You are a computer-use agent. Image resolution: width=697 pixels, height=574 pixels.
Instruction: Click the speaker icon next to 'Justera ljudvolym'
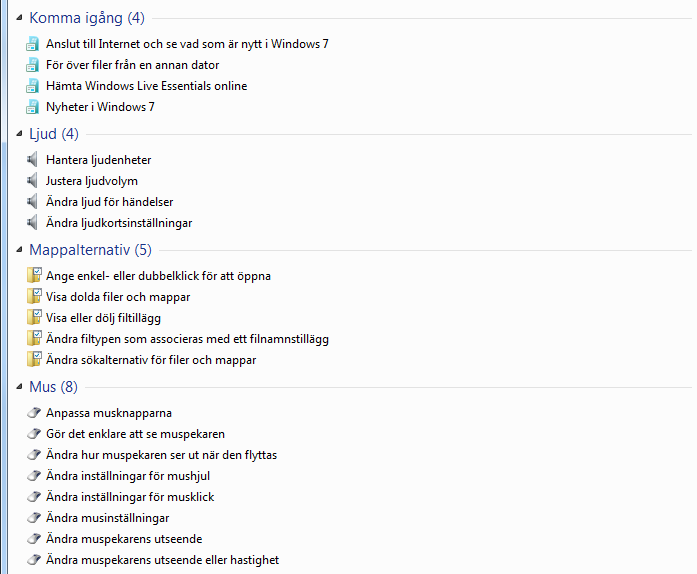32,181
